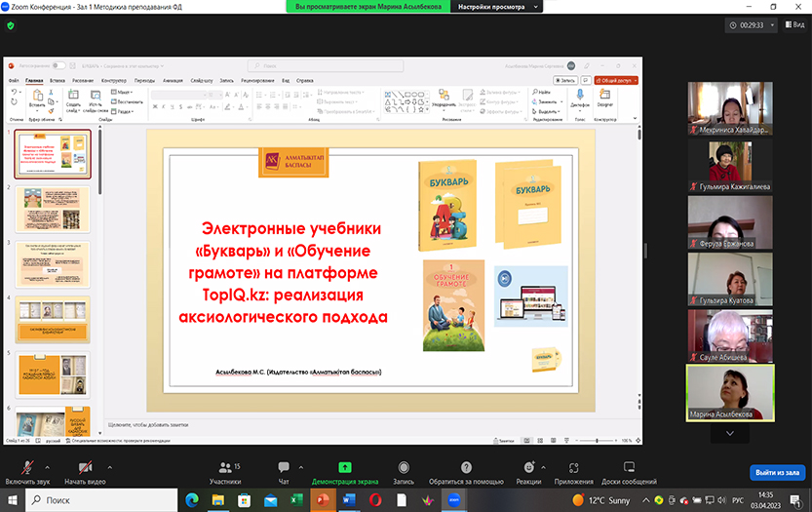Open Реакции reactions in Zoom toolbar
This screenshot has width=812, height=512.
point(528,467)
